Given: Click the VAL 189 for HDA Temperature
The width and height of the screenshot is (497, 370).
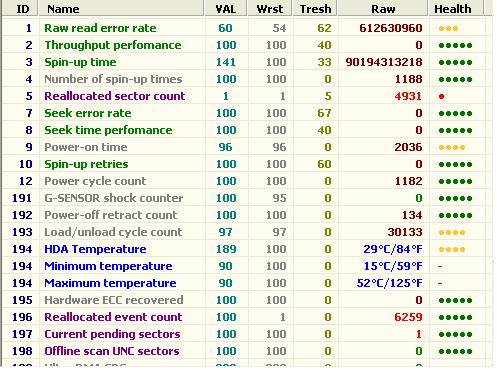Looking at the screenshot, I should pos(226,249).
